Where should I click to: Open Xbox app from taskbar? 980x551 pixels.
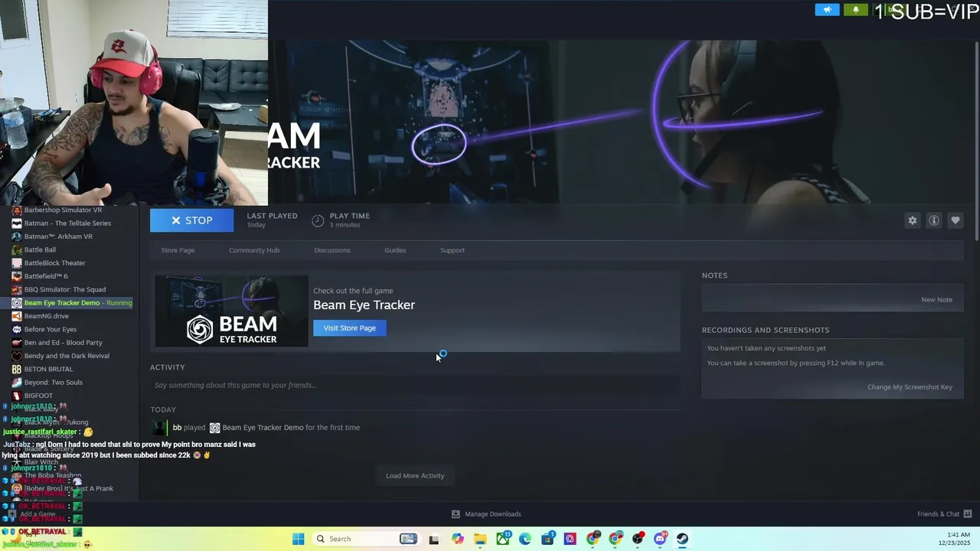tap(503, 539)
